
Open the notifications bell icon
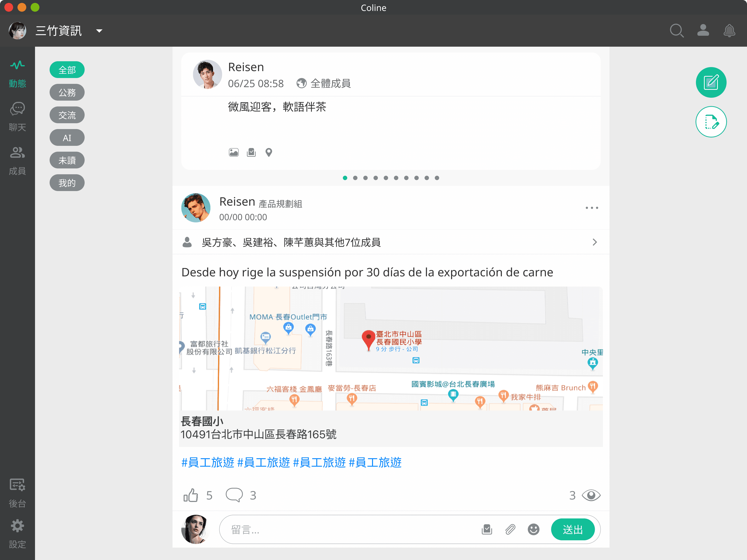click(729, 30)
